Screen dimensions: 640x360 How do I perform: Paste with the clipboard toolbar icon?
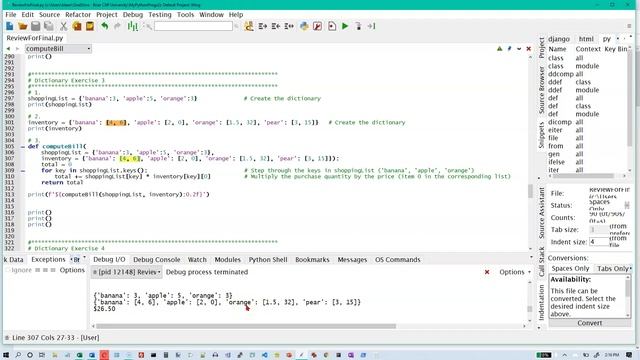(90, 26)
